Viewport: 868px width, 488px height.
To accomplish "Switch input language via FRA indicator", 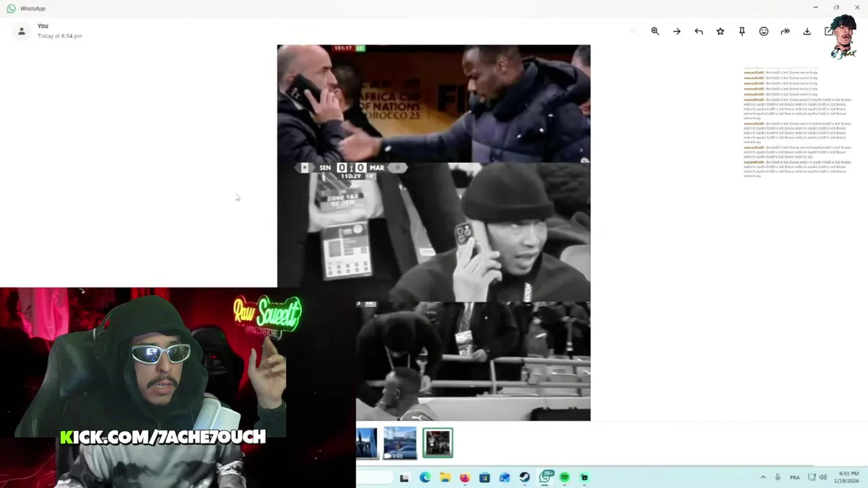I will [x=795, y=478].
